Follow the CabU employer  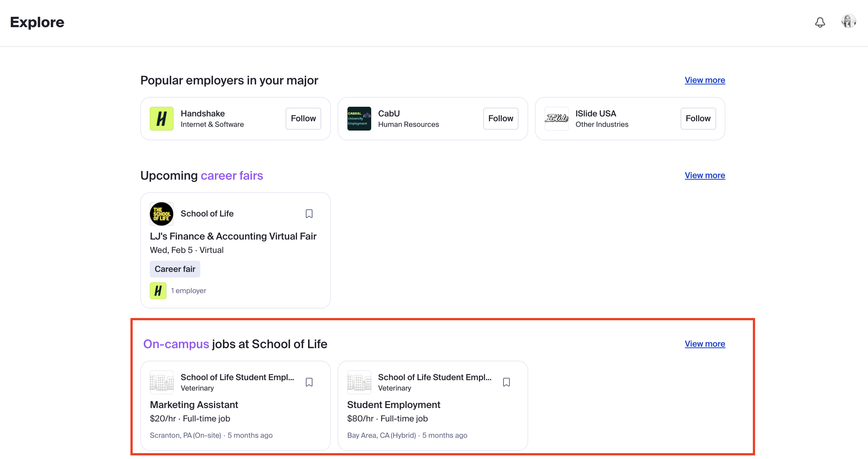click(500, 119)
